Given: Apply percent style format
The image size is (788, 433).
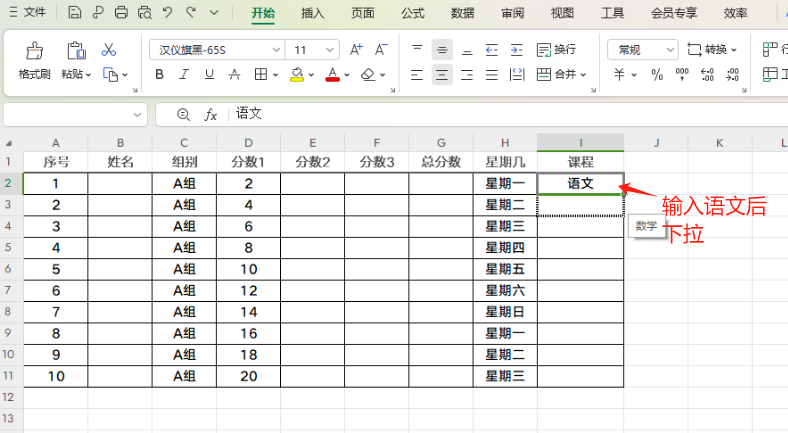Looking at the screenshot, I should coord(657,75).
